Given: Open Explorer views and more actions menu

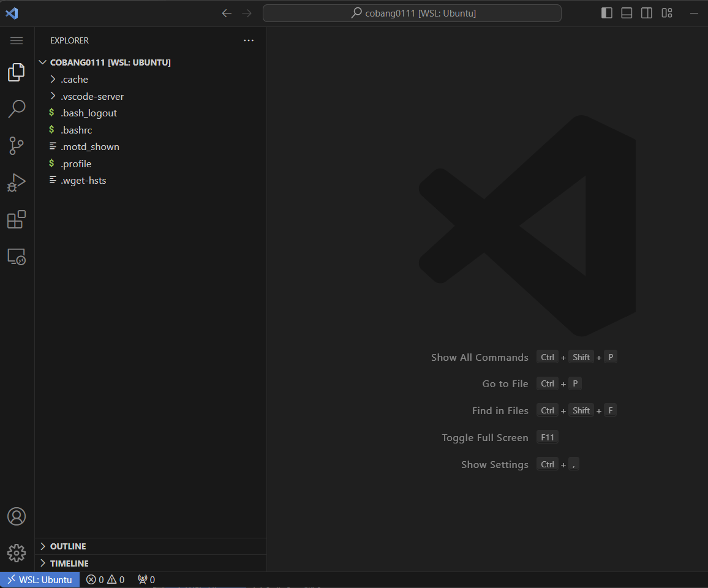Looking at the screenshot, I should pos(249,40).
